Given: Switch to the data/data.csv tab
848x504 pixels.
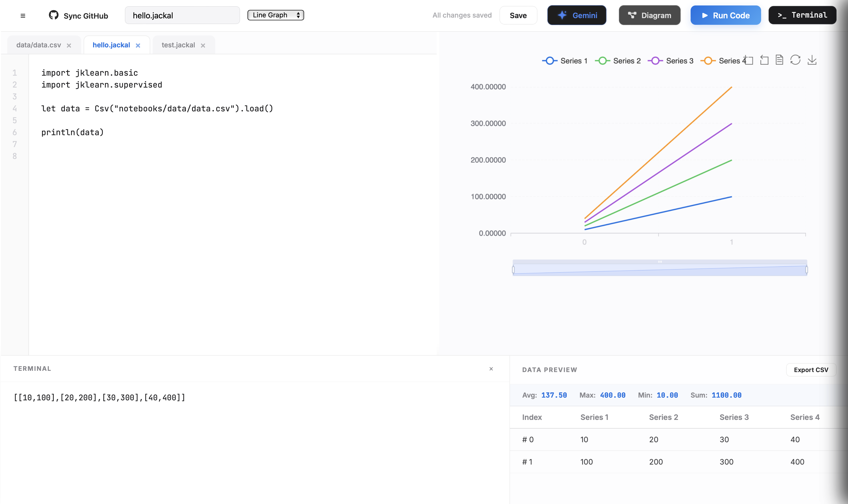Looking at the screenshot, I should click(x=39, y=45).
